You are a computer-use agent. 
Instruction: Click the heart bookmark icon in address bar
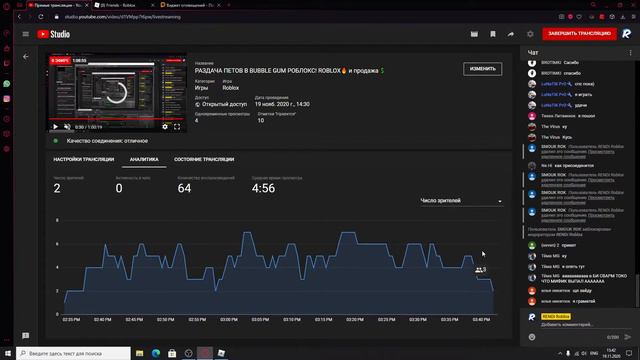point(579,17)
